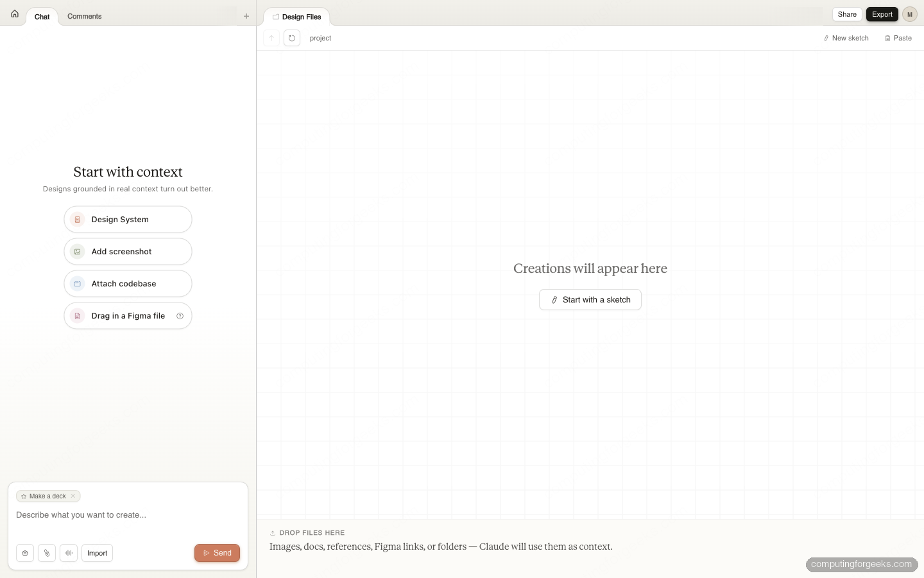This screenshot has width=924, height=578.
Task: Open settings via the gear icon
Action: 25,553
